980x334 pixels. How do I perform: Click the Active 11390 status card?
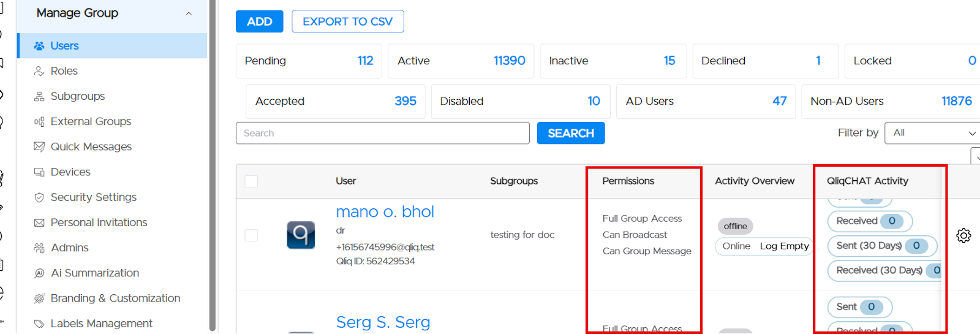(461, 61)
